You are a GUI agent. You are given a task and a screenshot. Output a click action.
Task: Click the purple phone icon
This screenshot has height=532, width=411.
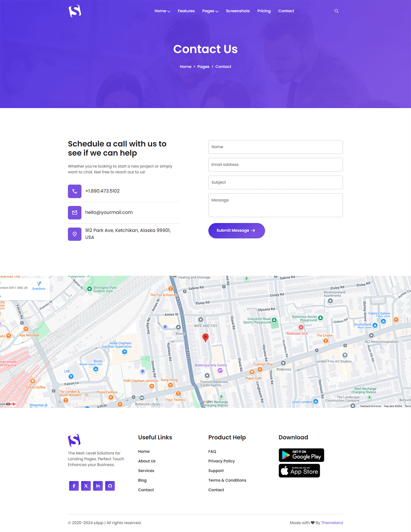[x=75, y=191]
